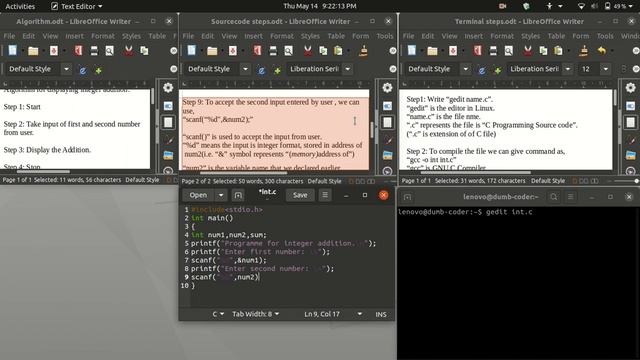
Task: Click Export as PDF icon in Algorithm.odt window
Action: click(78, 51)
